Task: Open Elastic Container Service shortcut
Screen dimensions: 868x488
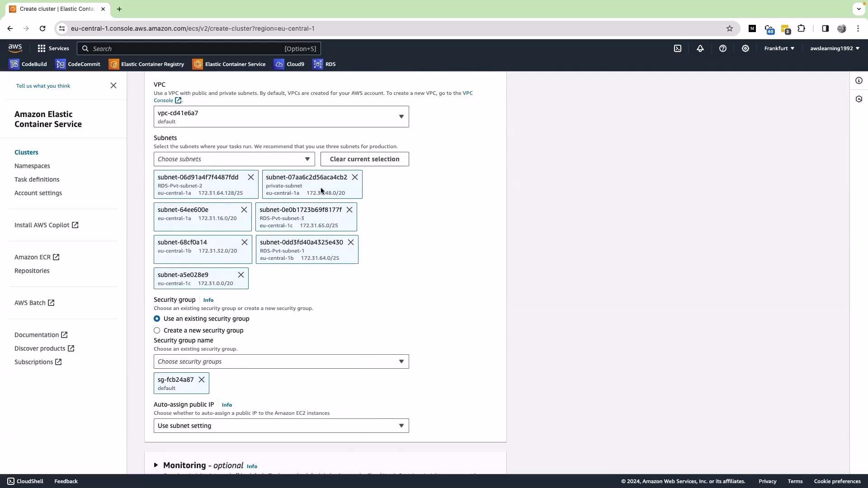Action: coord(229,64)
